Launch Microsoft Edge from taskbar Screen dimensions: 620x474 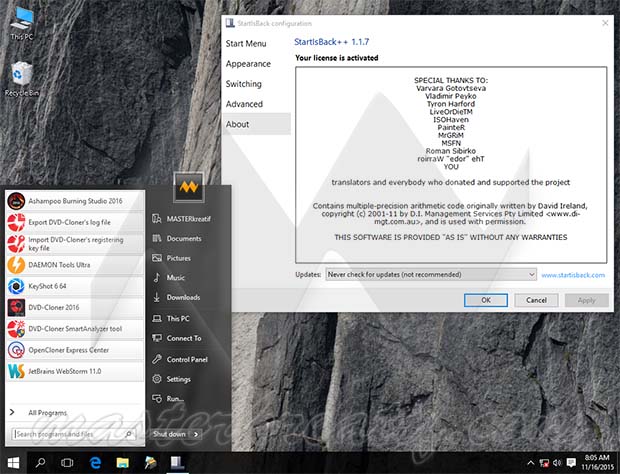[x=95, y=463]
